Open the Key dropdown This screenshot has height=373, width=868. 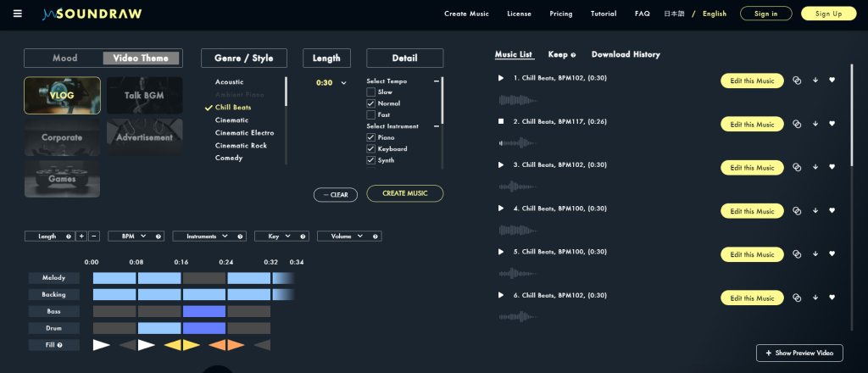point(278,237)
